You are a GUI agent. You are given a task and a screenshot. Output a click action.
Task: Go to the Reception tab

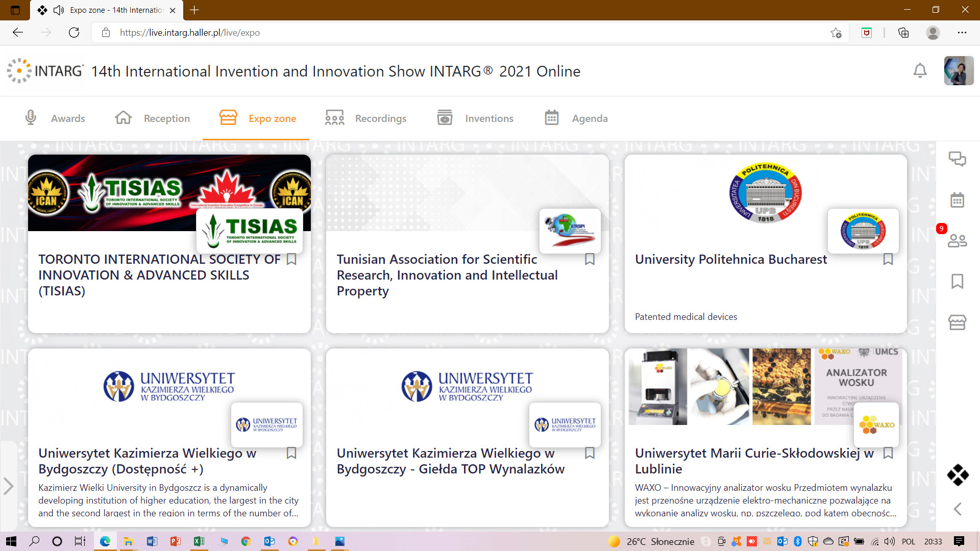click(152, 118)
